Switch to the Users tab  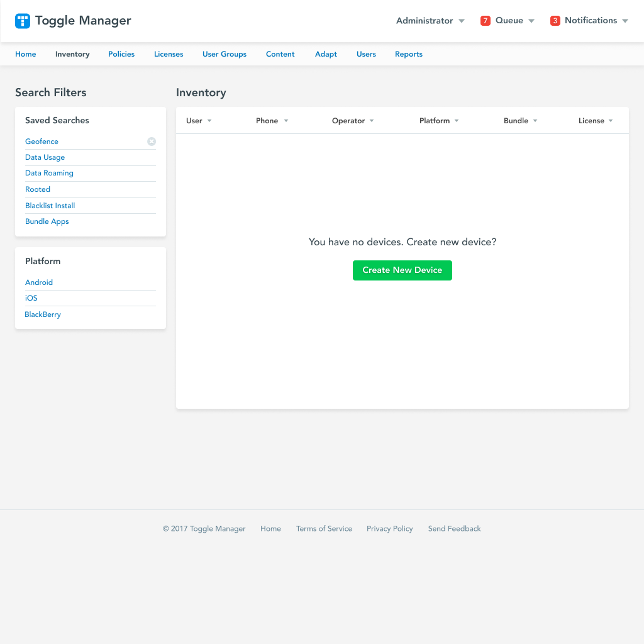pos(366,54)
